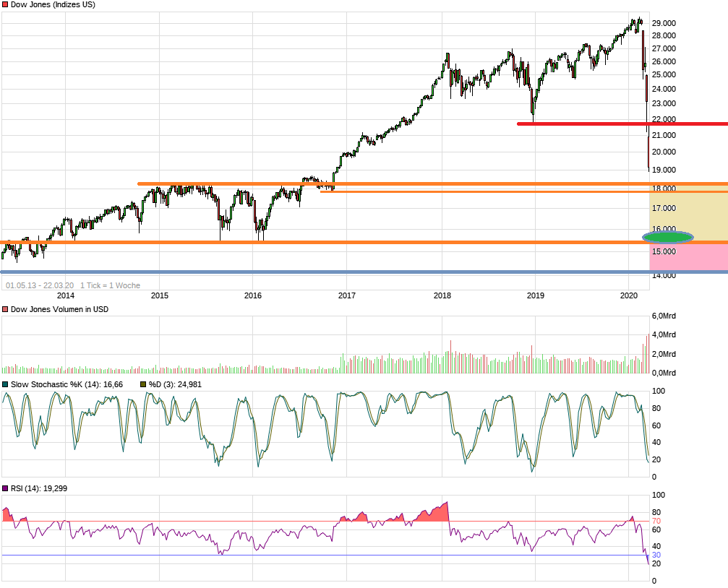The height and width of the screenshot is (588, 728).
Task: Click the red 70 RSI level label
Action: (x=656, y=521)
